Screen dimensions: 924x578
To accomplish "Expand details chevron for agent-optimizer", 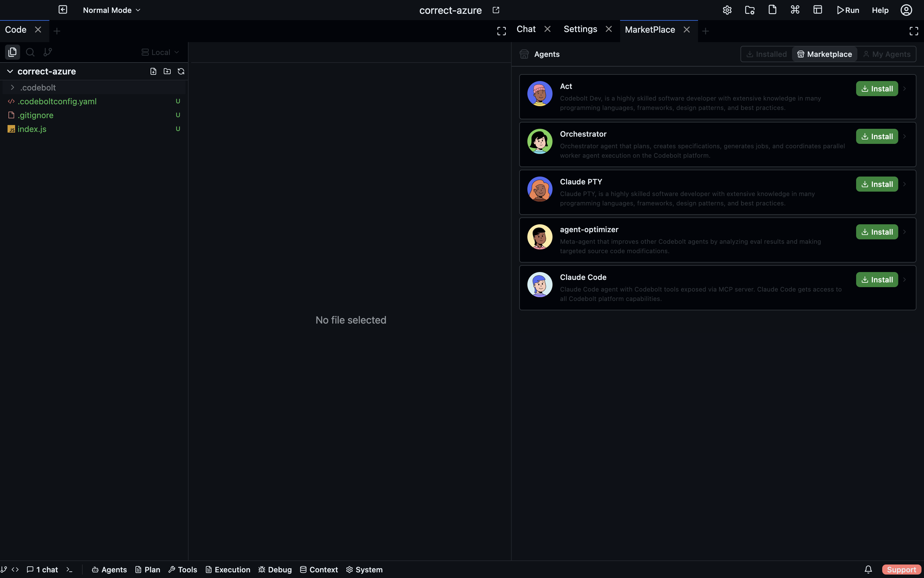I will (905, 232).
